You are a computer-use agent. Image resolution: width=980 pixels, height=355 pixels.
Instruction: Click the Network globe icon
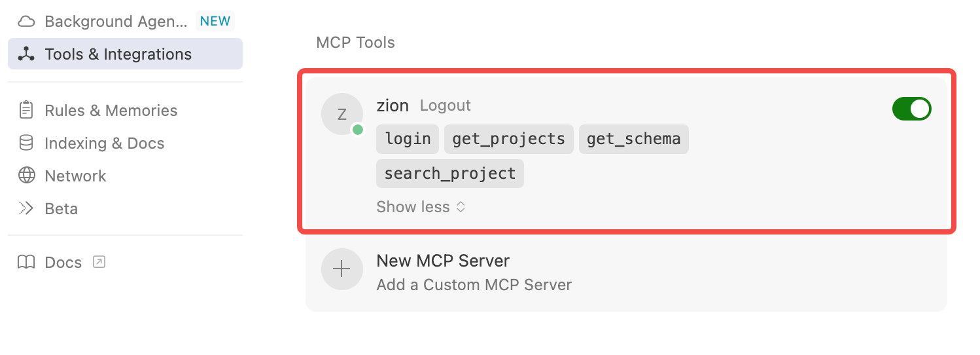pyautogui.click(x=26, y=176)
